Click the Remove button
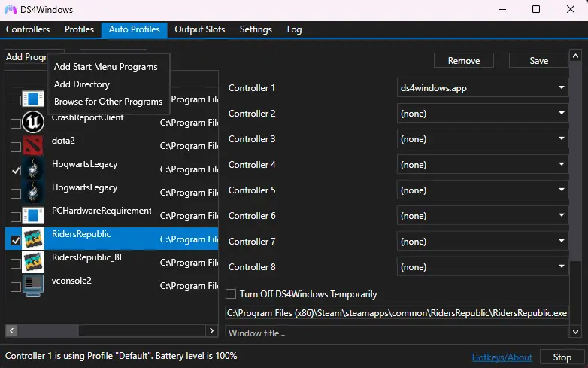Screen dimensions: 588x368 click(x=463, y=60)
